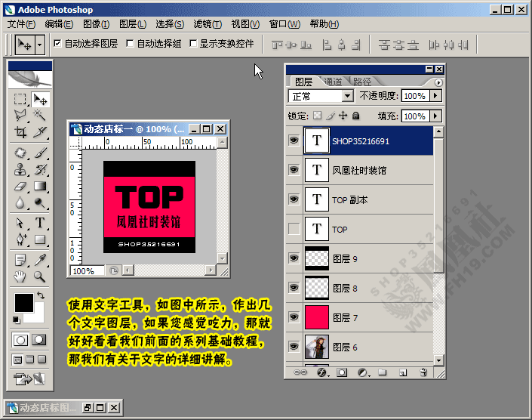Enable show transform controls checkbox
This screenshot has width=532, height=420.
click(x=193, y=44)
